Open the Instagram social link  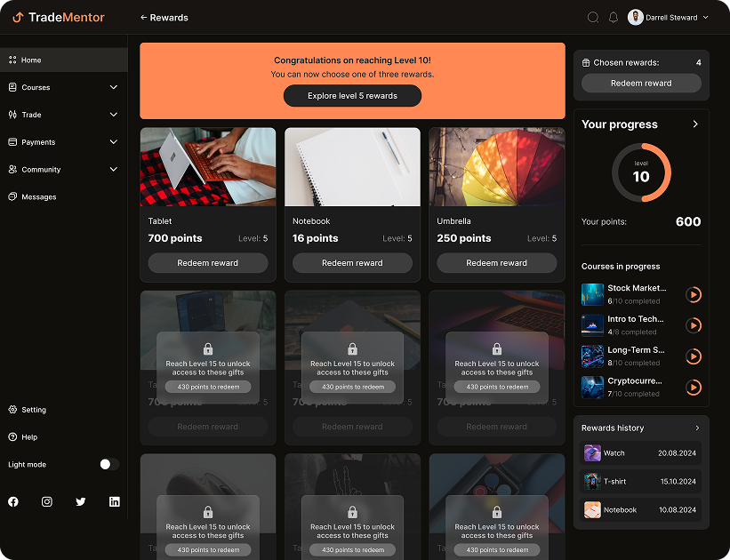[47, 502]
